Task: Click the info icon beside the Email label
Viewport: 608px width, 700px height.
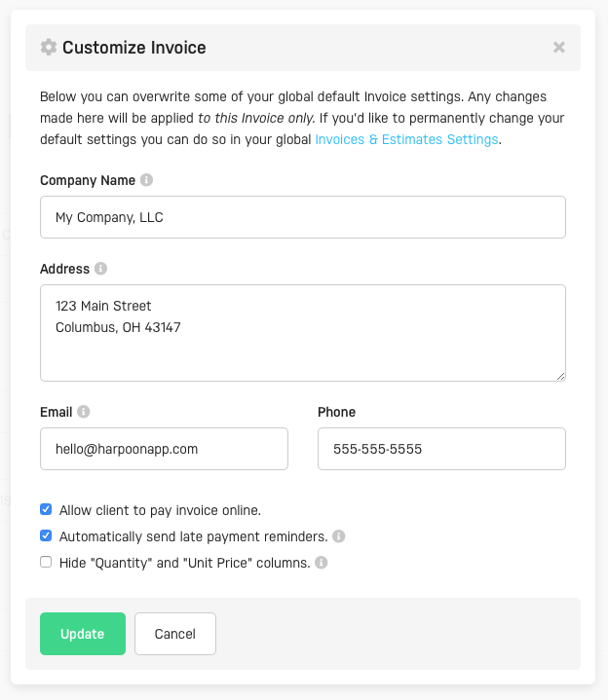Action: point(84,412)
